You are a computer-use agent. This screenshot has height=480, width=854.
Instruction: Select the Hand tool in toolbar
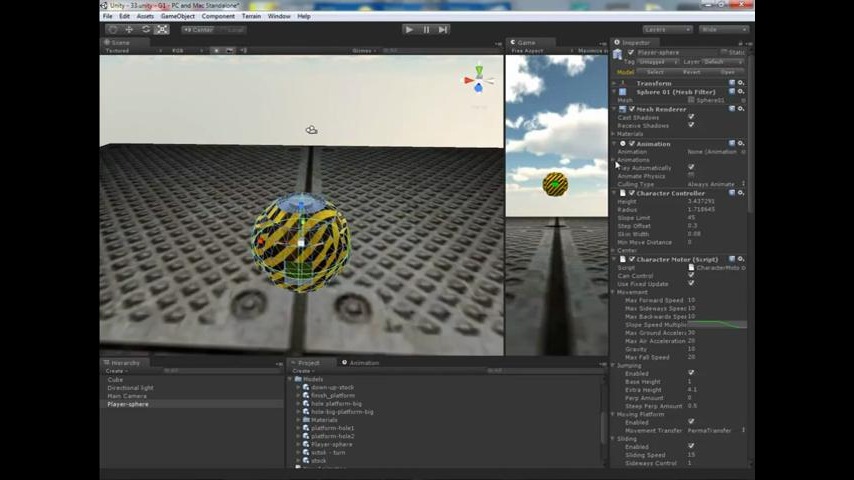pyautogui.click(x=112, y=29)
